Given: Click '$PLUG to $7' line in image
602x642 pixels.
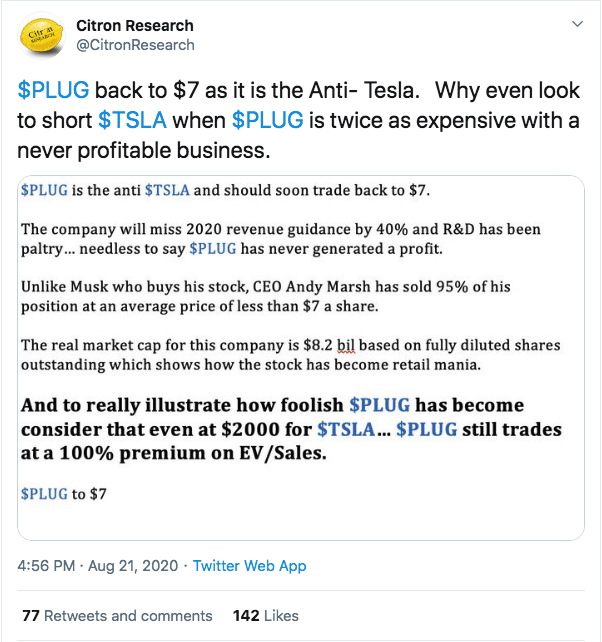Looking at the screenshot, I should coord(63,494).
